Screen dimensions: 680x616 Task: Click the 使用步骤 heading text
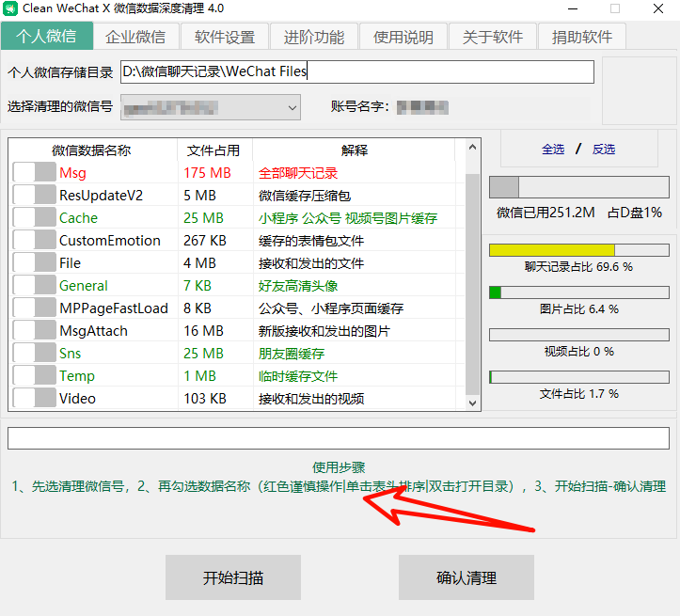[x=339, y=467]
